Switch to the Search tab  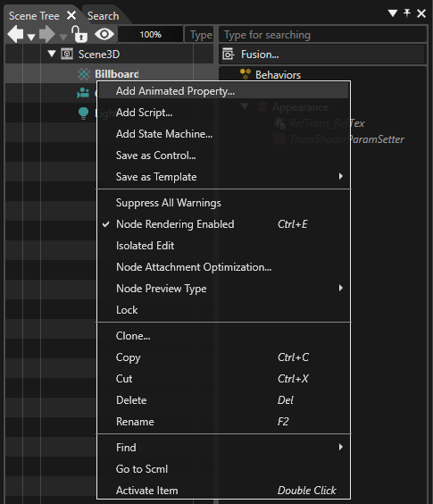[x=103, y=16]
